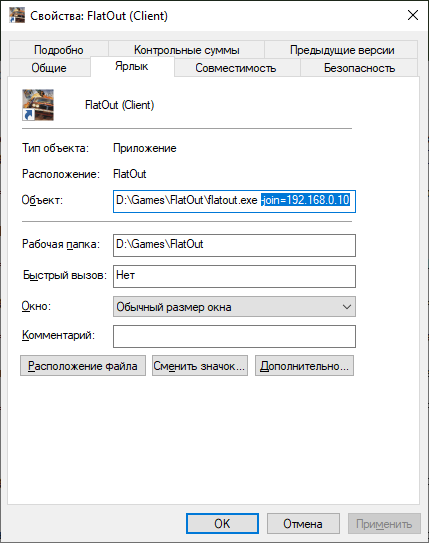Click the Быстрый вызов field
Screen dimensions: 429x543
point(234,276)
